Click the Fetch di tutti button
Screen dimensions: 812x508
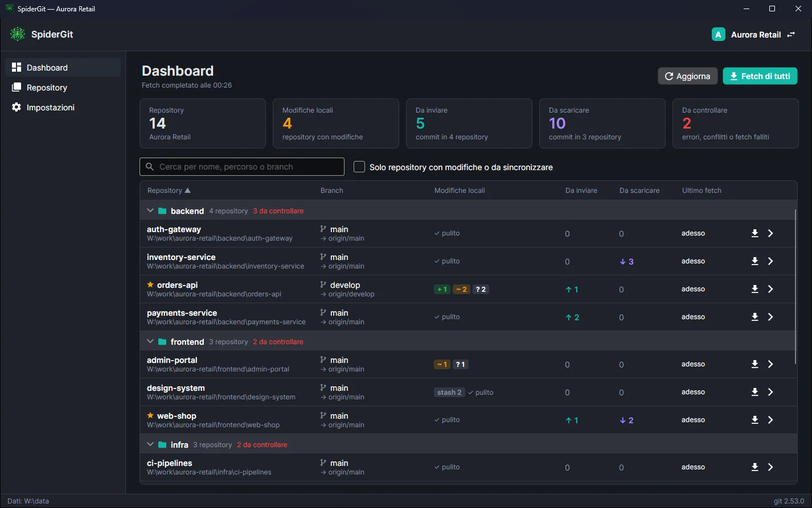[760, 76]
